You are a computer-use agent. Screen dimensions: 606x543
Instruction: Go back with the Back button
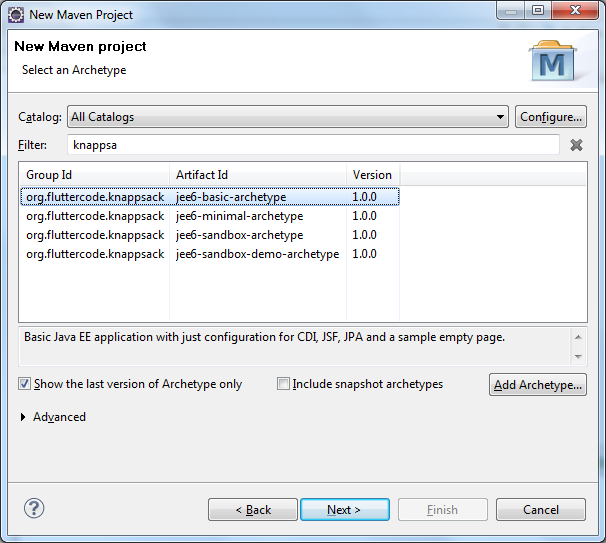point(253,510)
